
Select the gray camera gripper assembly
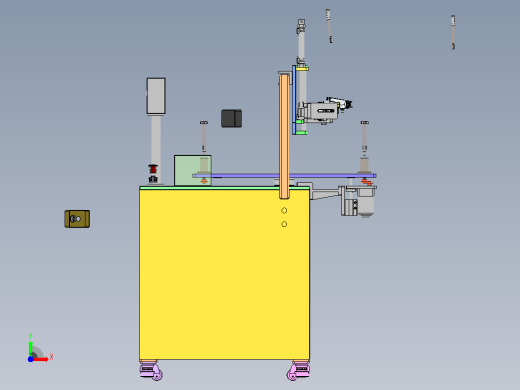pos(324,111)
